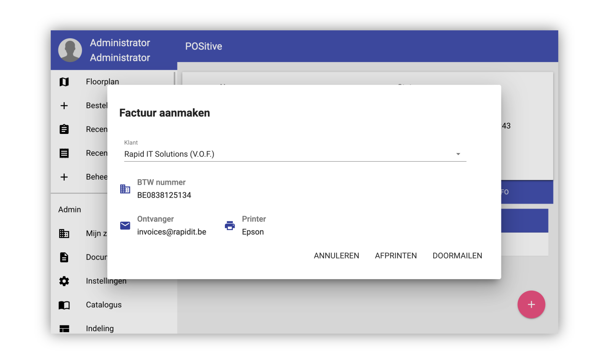Image resolution: width=609 pixels, height=364 pixels.
Task: Click the printer icon beside Epson
Action: click(x=230, y=225)
